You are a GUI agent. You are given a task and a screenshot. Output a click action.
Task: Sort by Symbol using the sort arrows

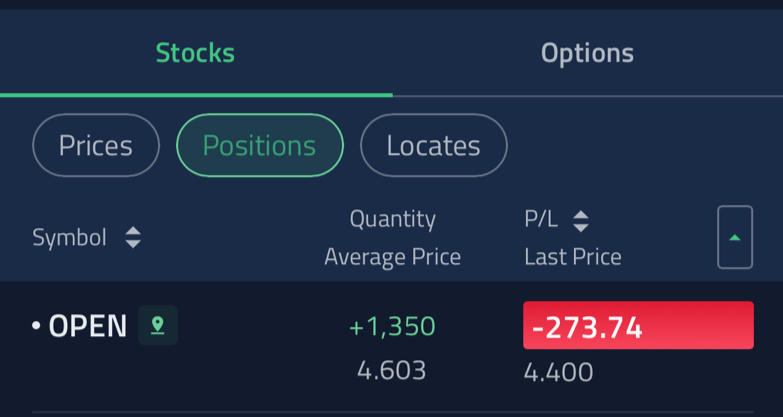[x=133, y=237]
